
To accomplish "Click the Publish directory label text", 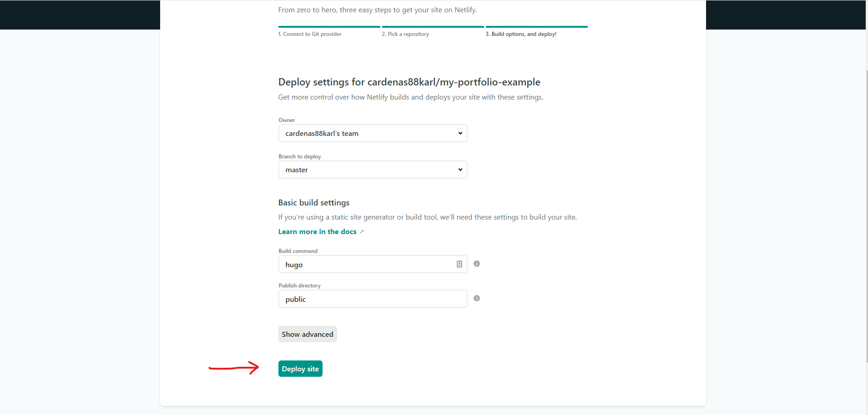I will coord(299,285).
